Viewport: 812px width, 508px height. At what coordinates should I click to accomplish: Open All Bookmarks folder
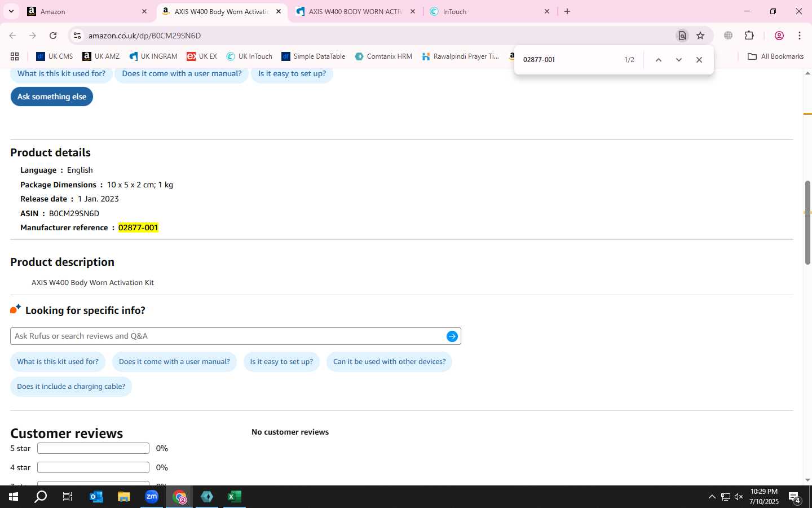tap(775, 56)
